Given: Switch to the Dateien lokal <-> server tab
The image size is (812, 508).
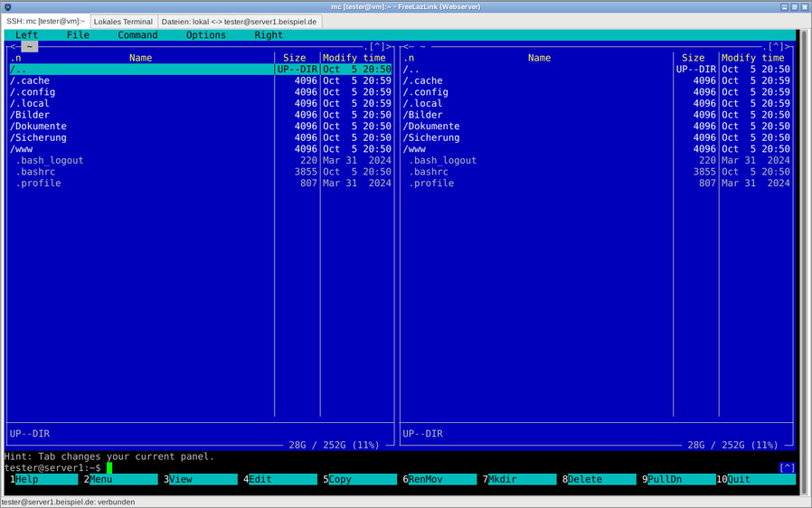Looking at the screenshot, I should click(x=239, y=22).
